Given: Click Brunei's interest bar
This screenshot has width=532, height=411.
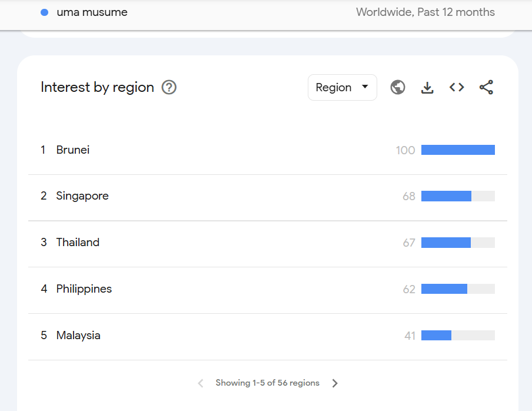Looking at the screenshot, I should point(458,150).
